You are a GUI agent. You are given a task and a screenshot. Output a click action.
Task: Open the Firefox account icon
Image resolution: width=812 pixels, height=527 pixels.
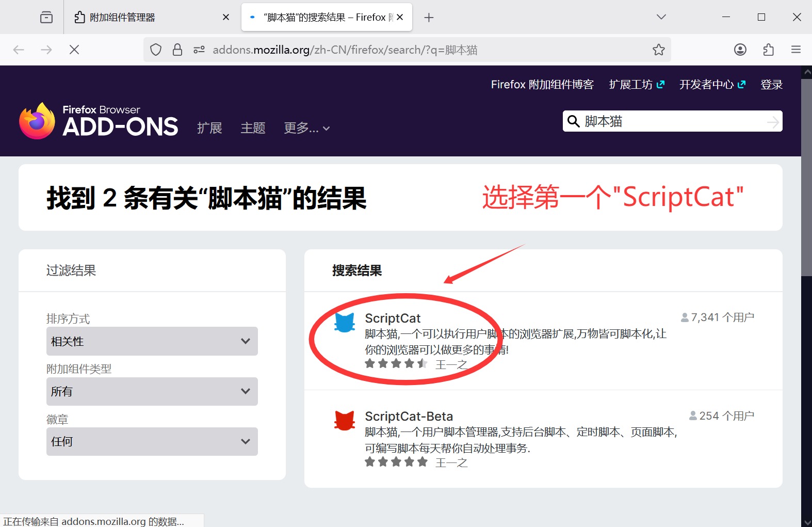point(740,50)
